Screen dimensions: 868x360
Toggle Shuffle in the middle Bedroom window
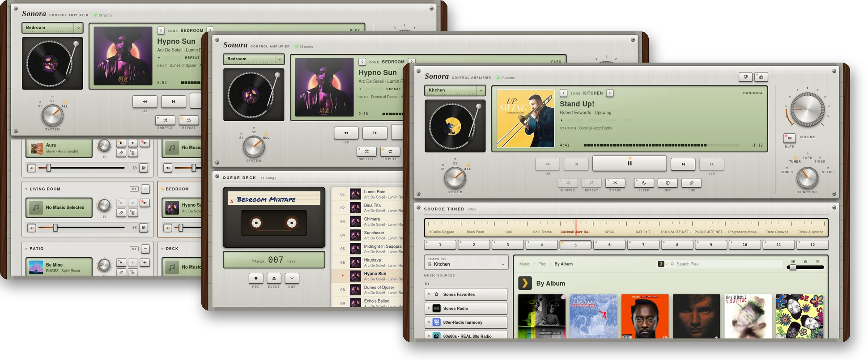(x=366, y=152)
